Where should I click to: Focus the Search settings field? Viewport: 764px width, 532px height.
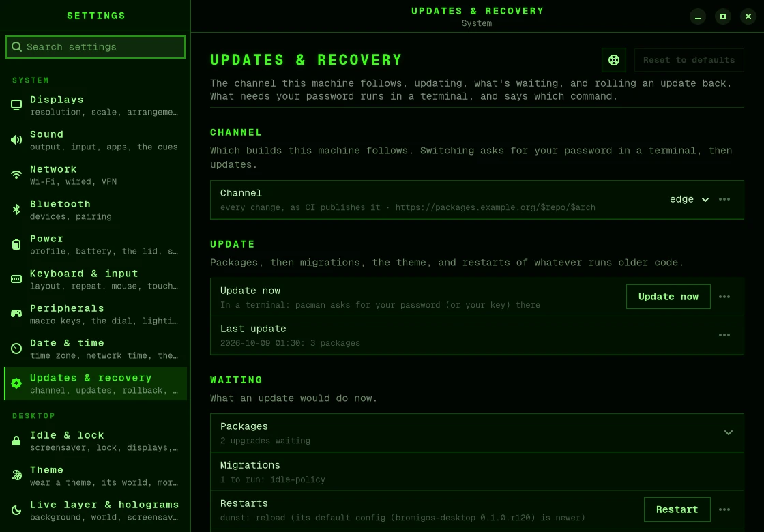coord(95,47)
